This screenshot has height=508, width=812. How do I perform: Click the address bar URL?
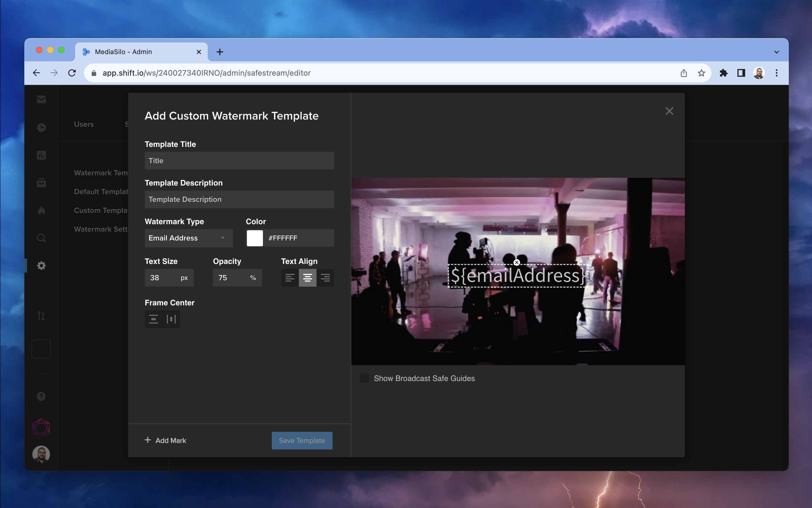(x=206, y=73)
